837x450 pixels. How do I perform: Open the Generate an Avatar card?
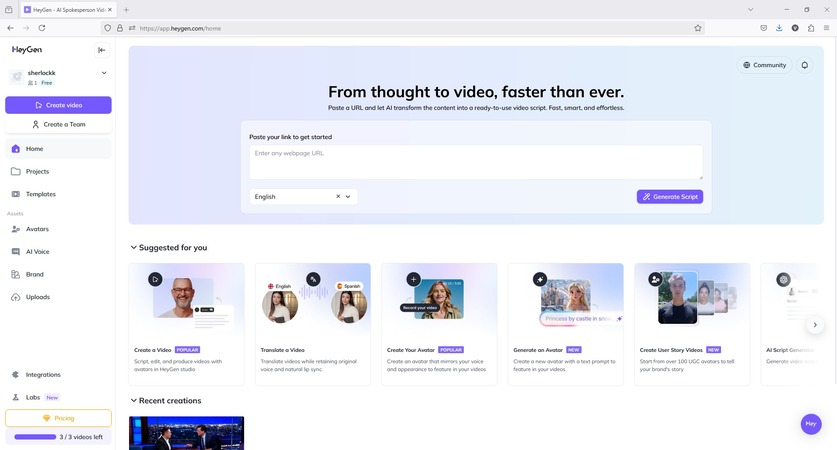pyautogui.click(x=566, y=324)
